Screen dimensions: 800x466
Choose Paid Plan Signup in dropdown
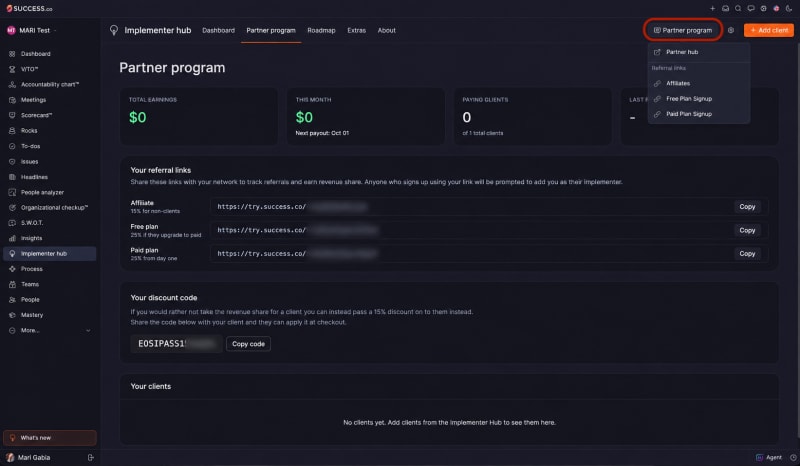pyautogui.click(x=699, y=114)
